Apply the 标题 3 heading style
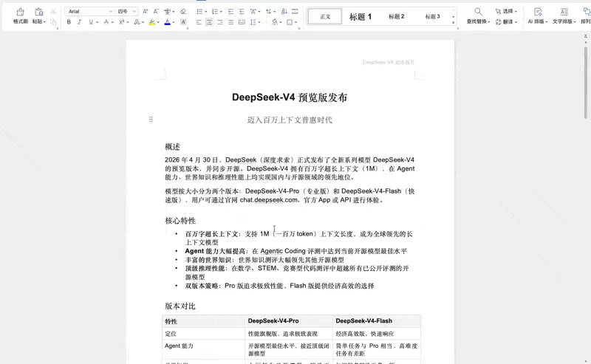Screen dimensions: 591x364 click(433, 16)
